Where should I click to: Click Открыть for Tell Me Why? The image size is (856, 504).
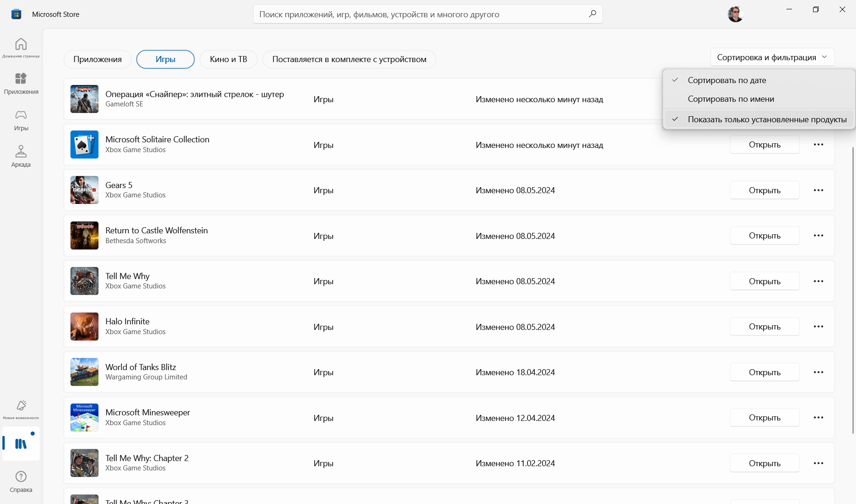point(765,281)
